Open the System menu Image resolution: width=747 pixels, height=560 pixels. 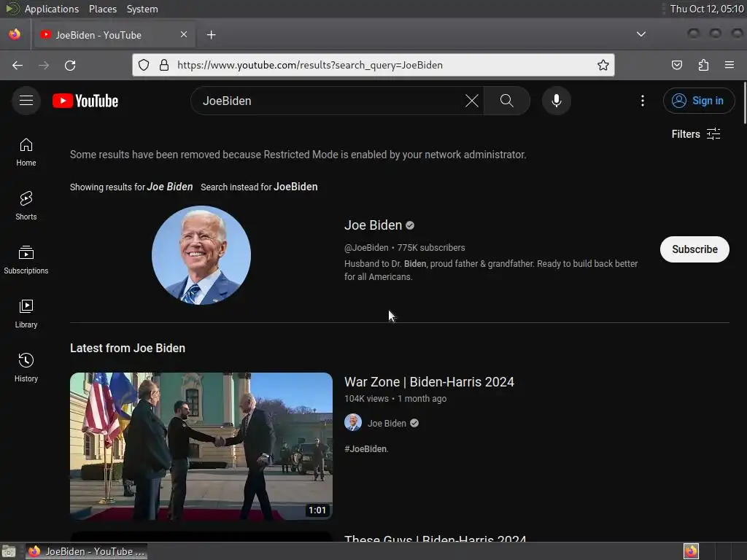(142, 9)
